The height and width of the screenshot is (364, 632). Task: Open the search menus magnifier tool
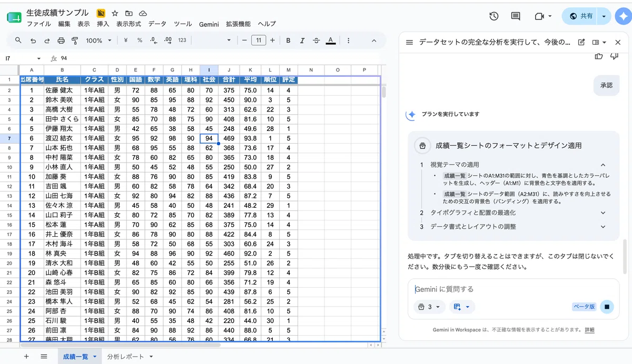click(x=18, y=41)
